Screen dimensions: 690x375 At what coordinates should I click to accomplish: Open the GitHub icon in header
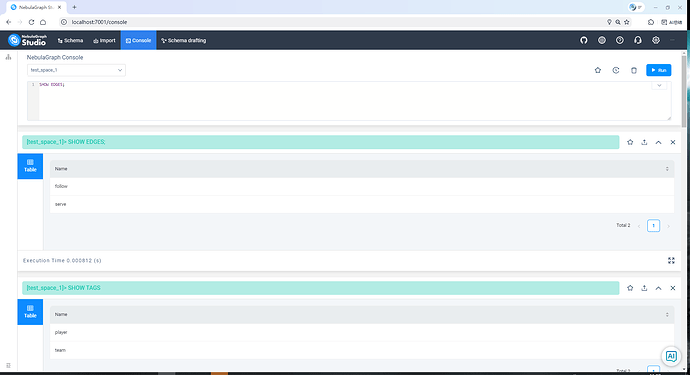584,40
